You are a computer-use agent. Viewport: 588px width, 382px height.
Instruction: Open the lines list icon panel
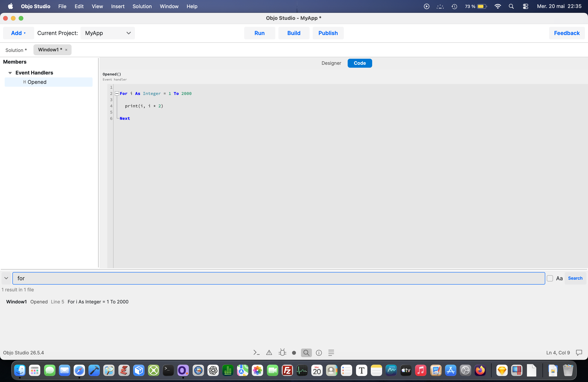tap(331, 353)
